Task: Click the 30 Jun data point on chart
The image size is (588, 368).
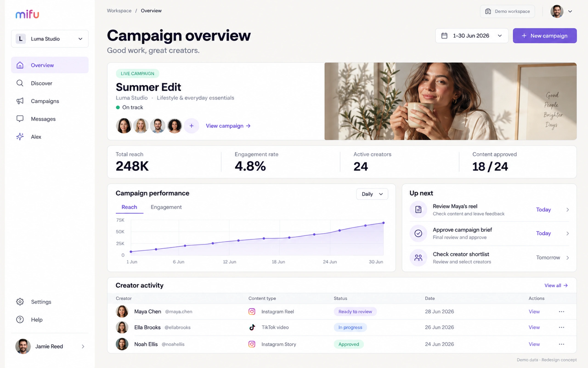Action: point(383,223)
